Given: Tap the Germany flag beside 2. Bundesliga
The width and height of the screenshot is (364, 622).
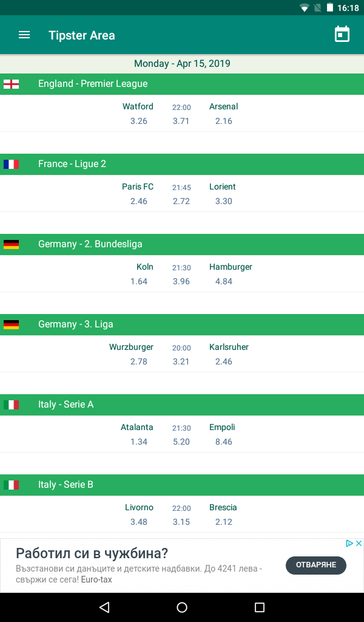Looking at the screenshot, I should (x=11, y=244).
